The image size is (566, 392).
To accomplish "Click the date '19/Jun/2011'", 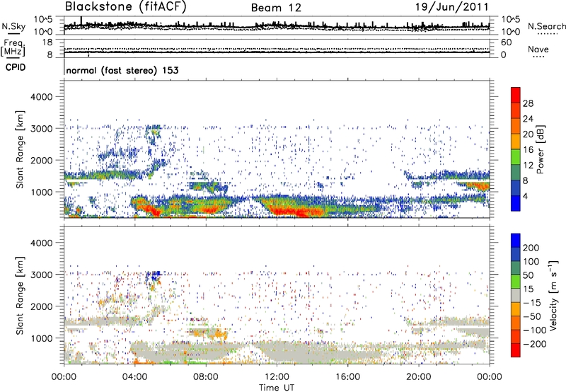I will click(x=452, y=7).
